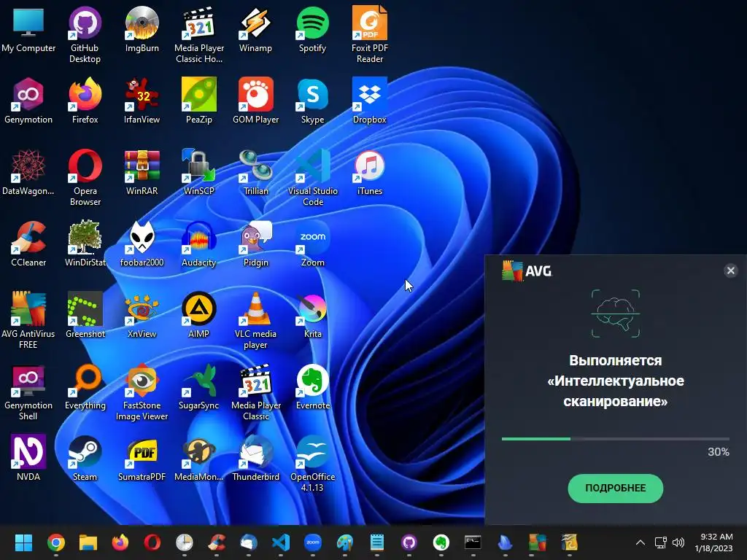
Task: Open the Firefox desktop shortcut
Action: [x=85, y=101]
